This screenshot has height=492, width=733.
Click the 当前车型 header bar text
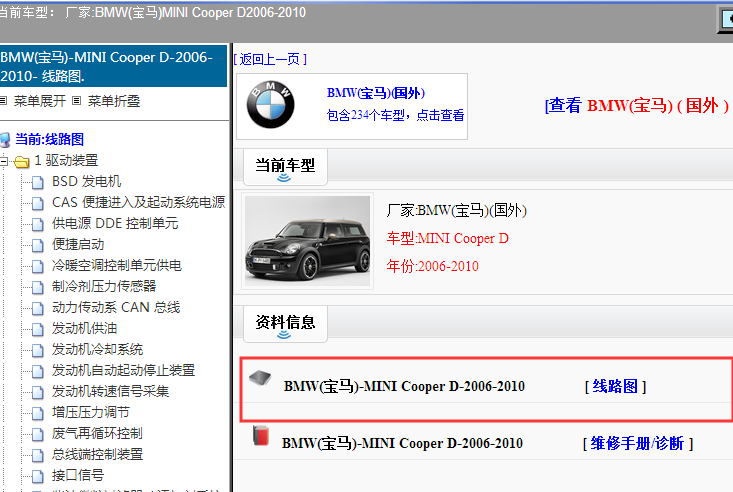[285, 165]
